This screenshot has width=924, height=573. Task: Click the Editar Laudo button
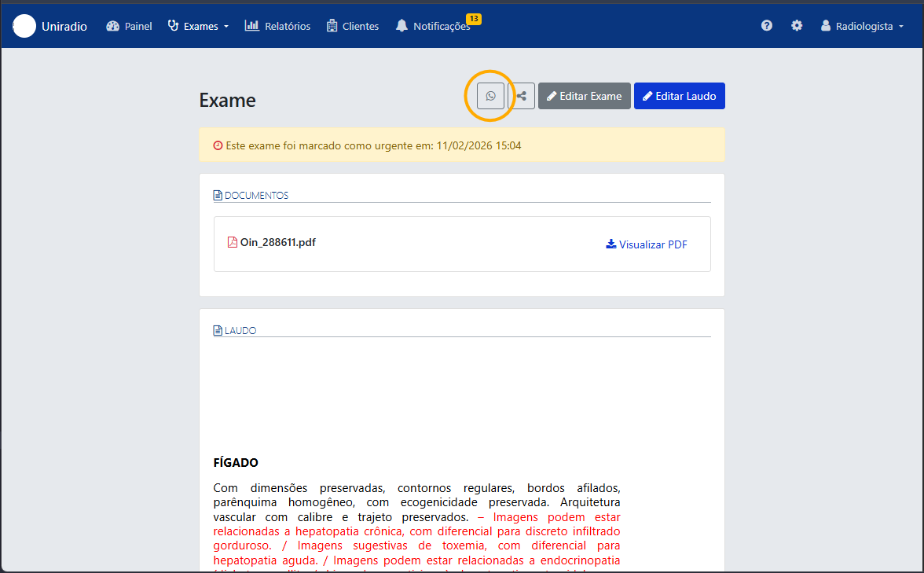[x=680, y=96]
